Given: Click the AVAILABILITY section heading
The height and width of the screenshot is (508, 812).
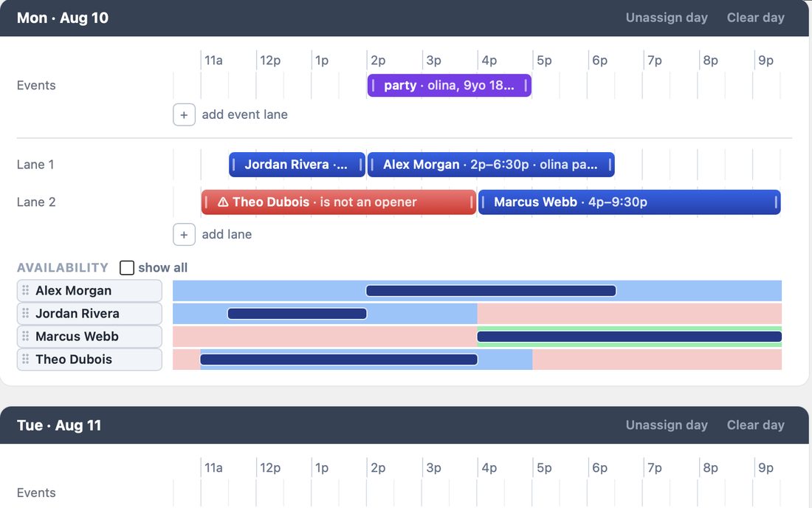Looking at the screenshot, I should 63,268.
